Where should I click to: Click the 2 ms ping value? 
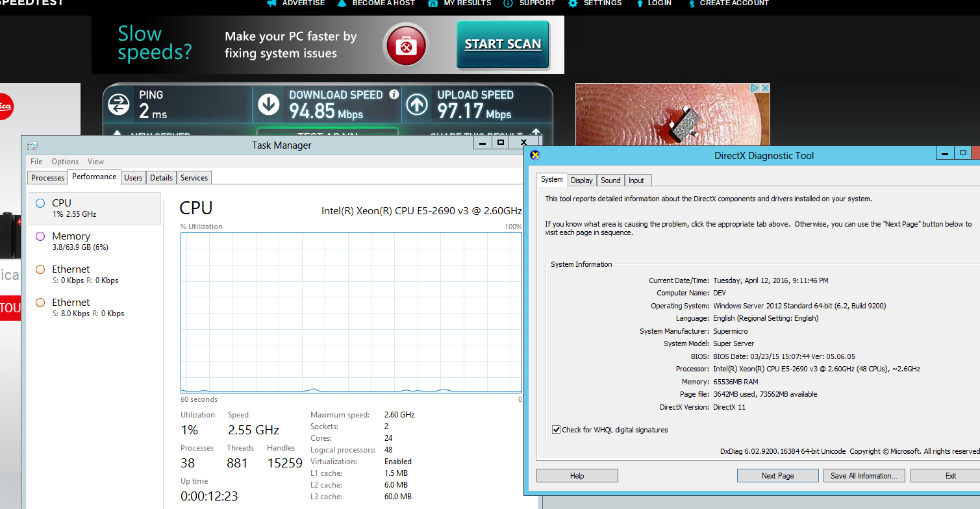click(x=153, y=112)
